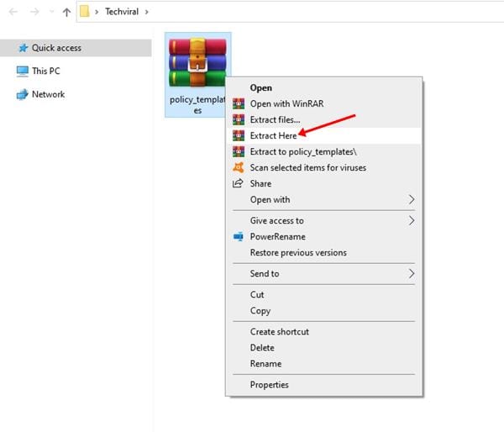Go up one folder level arrow
Screen dimensions: 504x432
[x=66, y=13]
